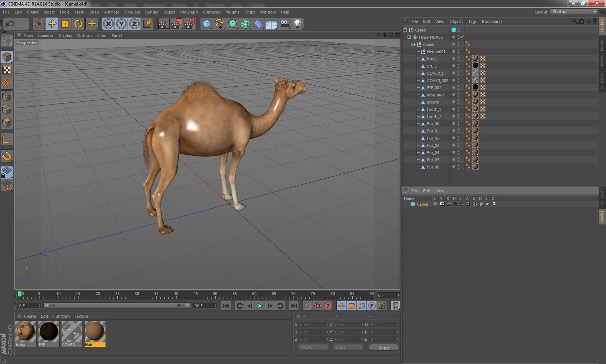The image size is (606, 364).
Task: Toggle body object visibility dot
Action: click(454, 59)
